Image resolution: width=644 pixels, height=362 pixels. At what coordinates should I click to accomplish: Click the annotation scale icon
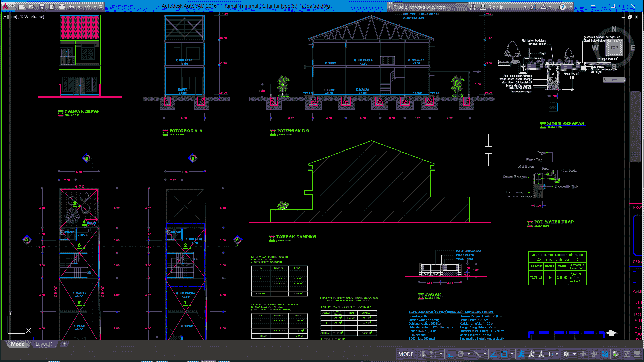tap(541, 354)
